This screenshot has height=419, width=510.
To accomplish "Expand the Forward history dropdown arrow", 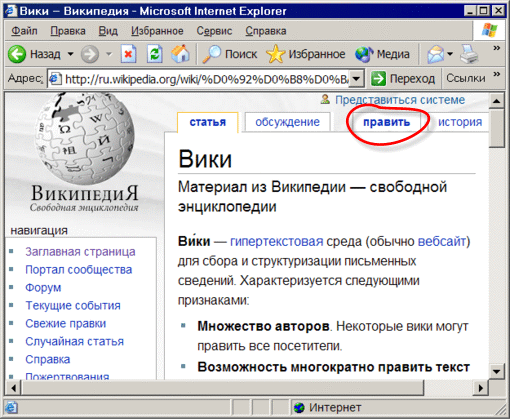I will [109, 54].
